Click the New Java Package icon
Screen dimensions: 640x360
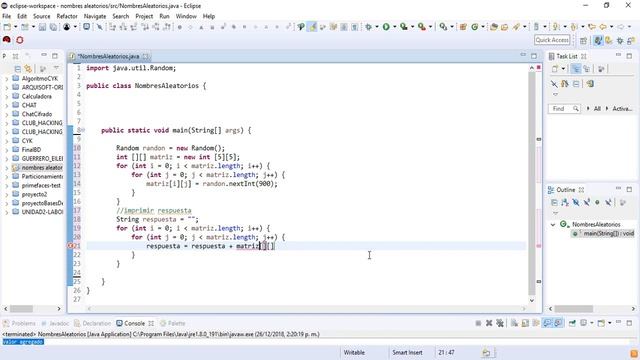tap(463, 27)
